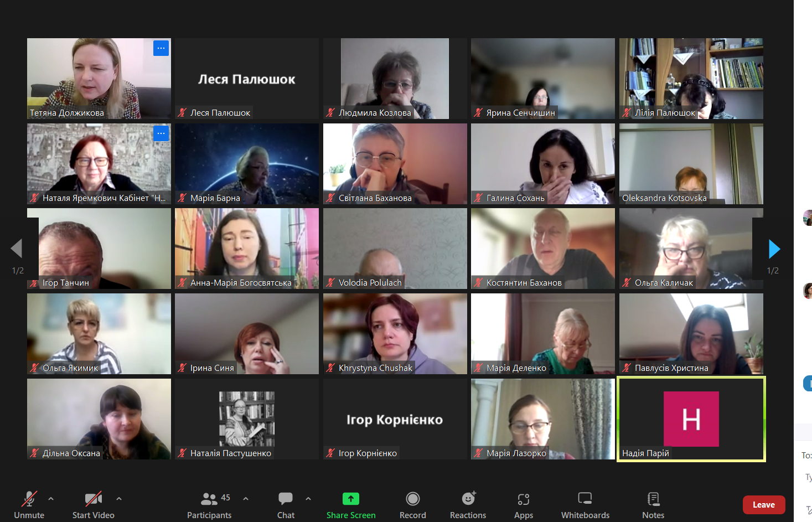This screenshot has height=522, width=812.
Task: Expand the Participants options caret
Action: (246, 499)
